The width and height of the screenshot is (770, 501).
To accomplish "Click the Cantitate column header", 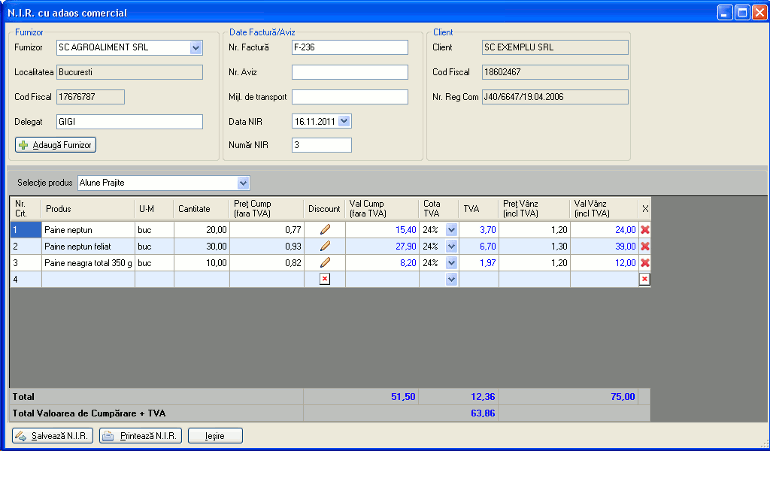I will (201, 209).
